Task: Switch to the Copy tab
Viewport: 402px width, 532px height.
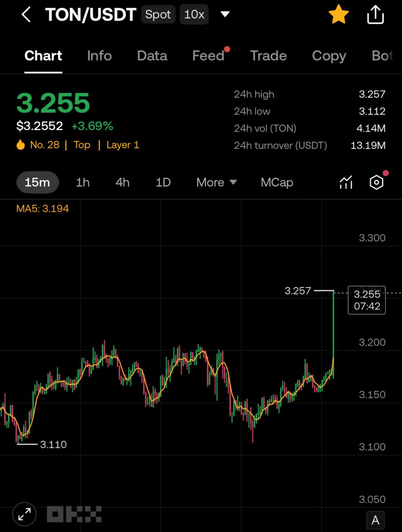Action: [329, 56]
